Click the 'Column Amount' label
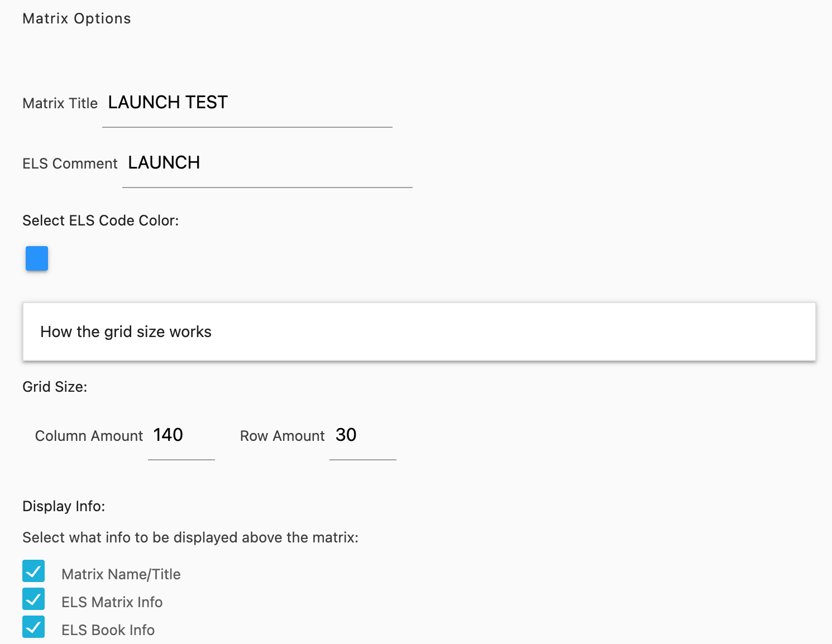 coord(89,436)
